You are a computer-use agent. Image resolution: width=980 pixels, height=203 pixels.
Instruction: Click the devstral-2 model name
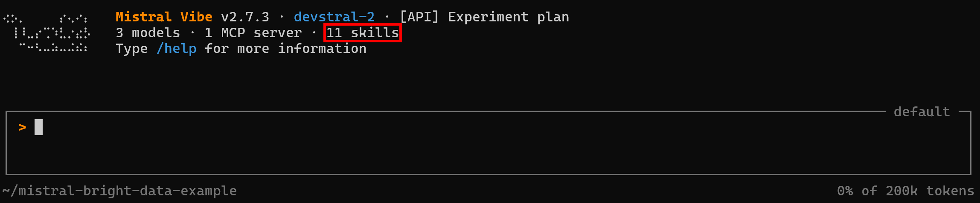(x=334, y=17)
